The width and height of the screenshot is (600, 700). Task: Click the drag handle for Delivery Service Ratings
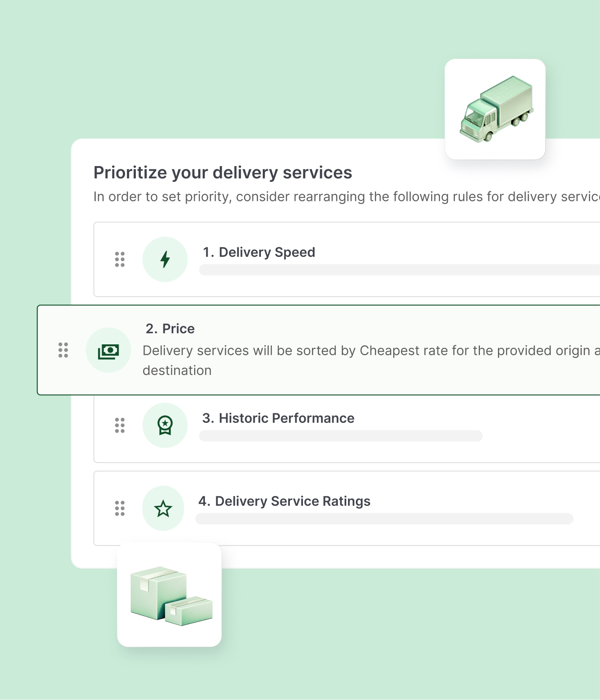[x=119, y=508]
